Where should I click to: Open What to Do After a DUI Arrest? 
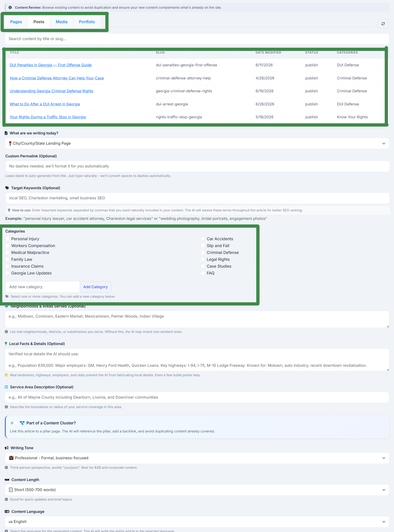pos(45,104)
